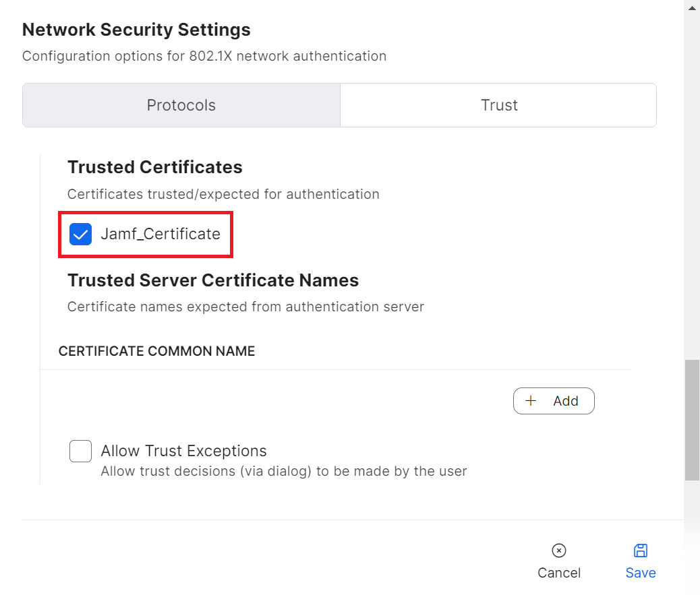Viewport: 700px width, 595px height.
Task: Click the circled X Cancel icon
Action: 558,551
